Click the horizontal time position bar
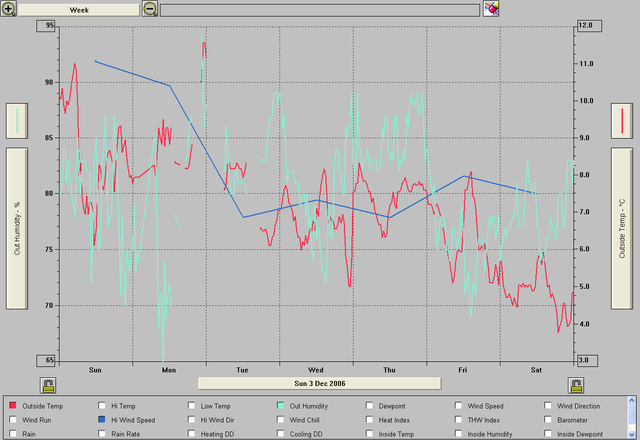The width and height of the screenshot is (640, 440). [x=320, y=9]
